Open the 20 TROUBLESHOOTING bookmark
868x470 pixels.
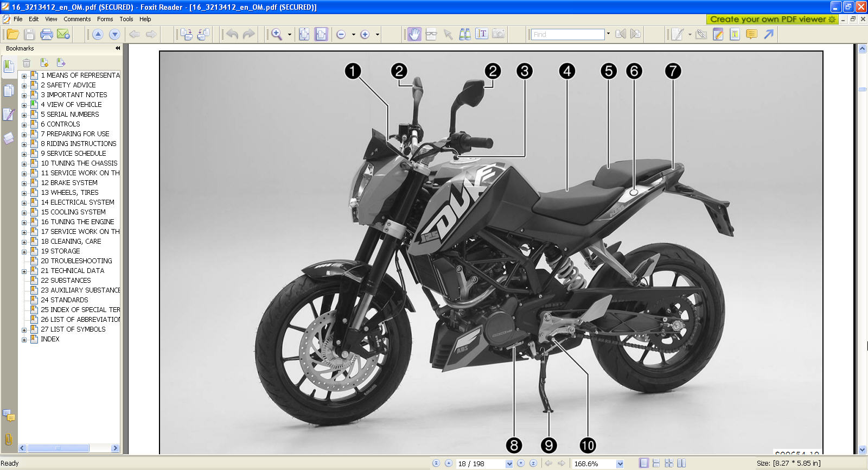(76, 261)
